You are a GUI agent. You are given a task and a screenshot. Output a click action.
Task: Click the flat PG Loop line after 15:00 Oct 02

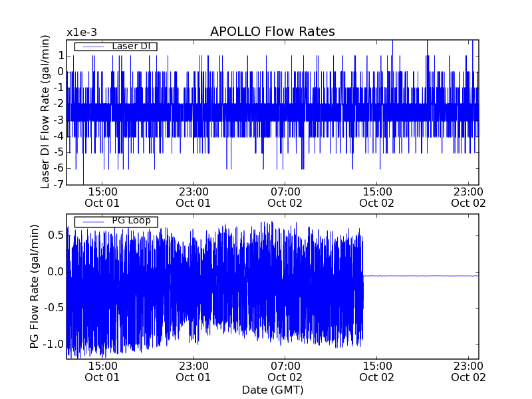tap(419, 275)
